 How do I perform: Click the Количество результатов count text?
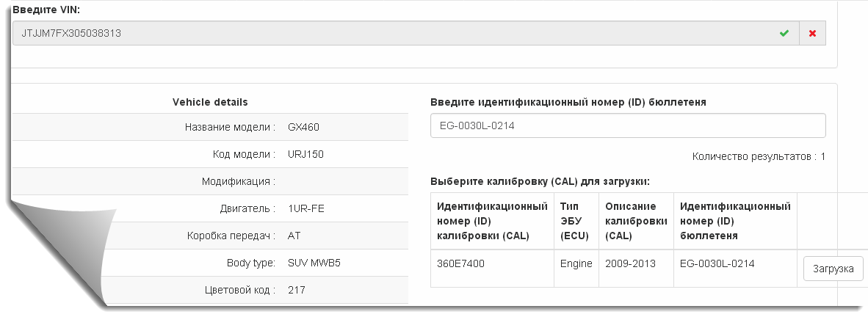(759, 156)
